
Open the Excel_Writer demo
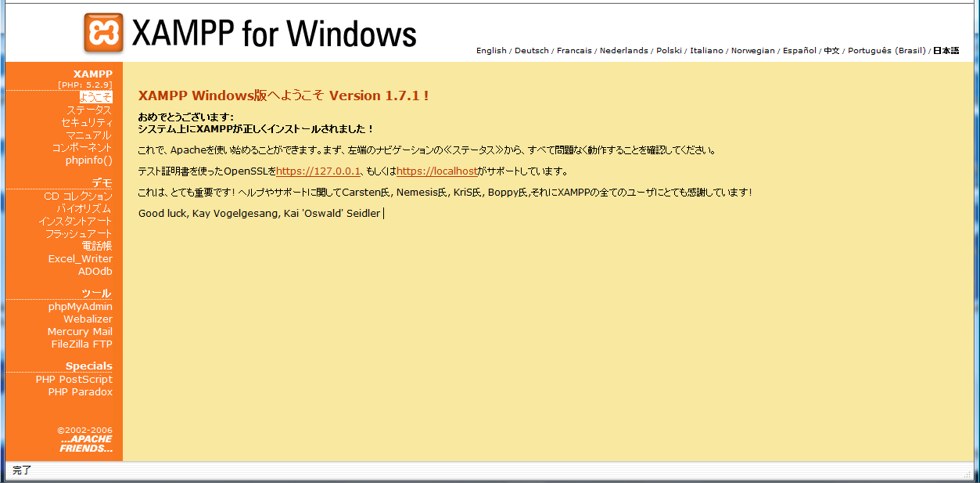click(80, 258)
